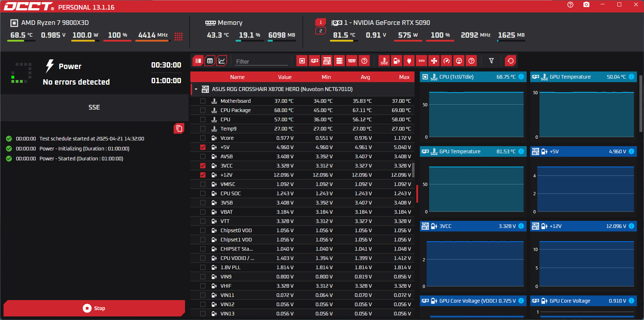This screenshot has height=320, width=644.
Task: Toggle current sensor type filter
Action: click(422, 61)
